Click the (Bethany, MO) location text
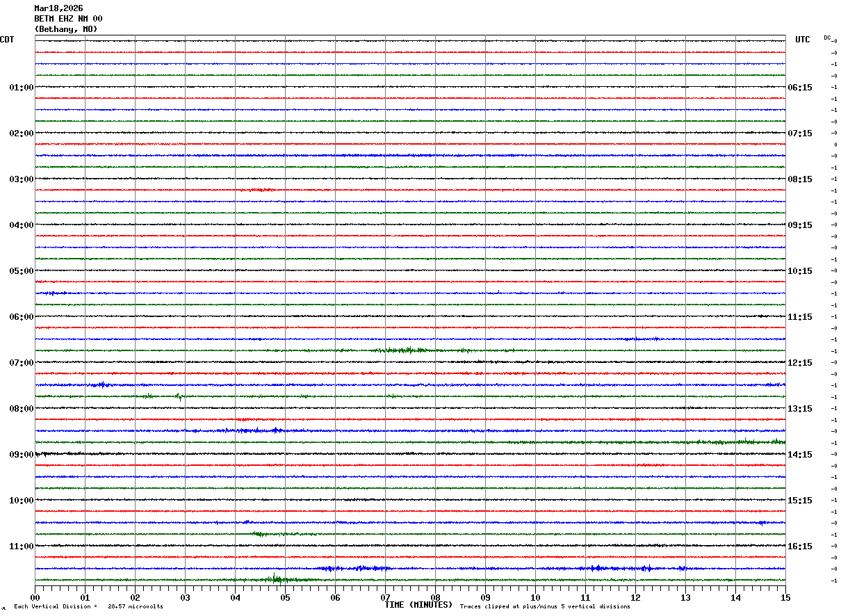This screenshot has width=841, height=616. point(66,29)
